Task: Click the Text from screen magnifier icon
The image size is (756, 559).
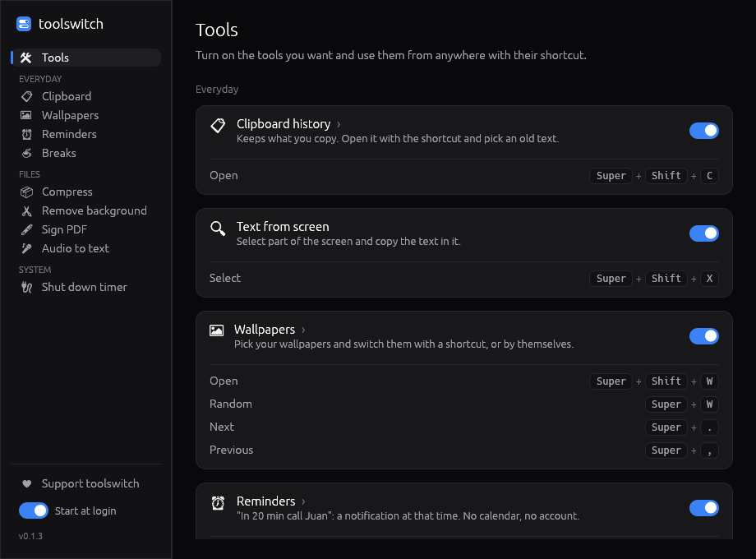Action: coord(218,229)
